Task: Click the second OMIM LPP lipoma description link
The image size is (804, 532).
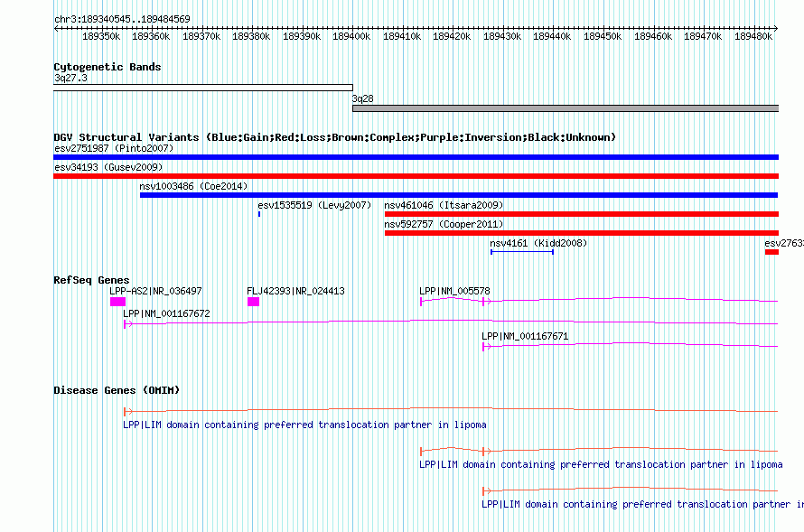Action: click(601, 465)
